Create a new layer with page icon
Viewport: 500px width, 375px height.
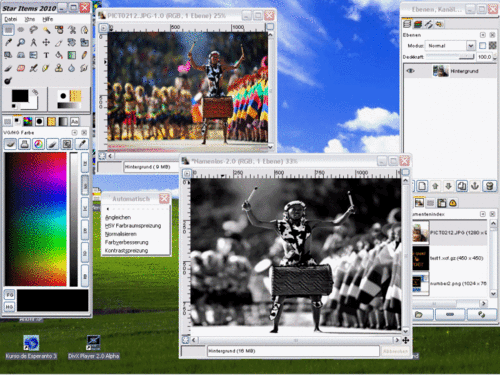pyautogui.click(x=422, y=186)
